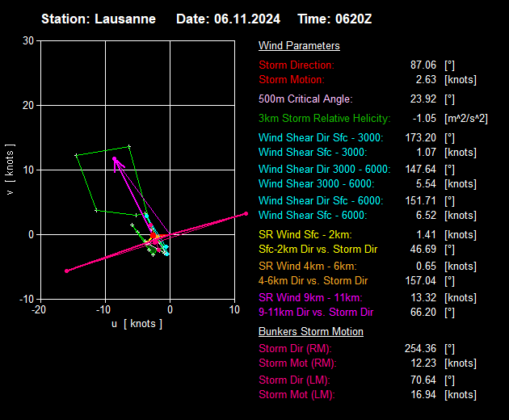Click 'Wind Shear Dir Sfc - 6000:' label
This screenshot has width=509, height=420.
321,200
